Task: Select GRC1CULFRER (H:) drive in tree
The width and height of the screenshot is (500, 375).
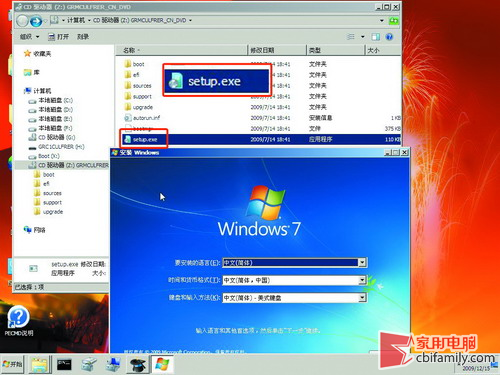Action: pyautogui.click(x=57, y=147)
